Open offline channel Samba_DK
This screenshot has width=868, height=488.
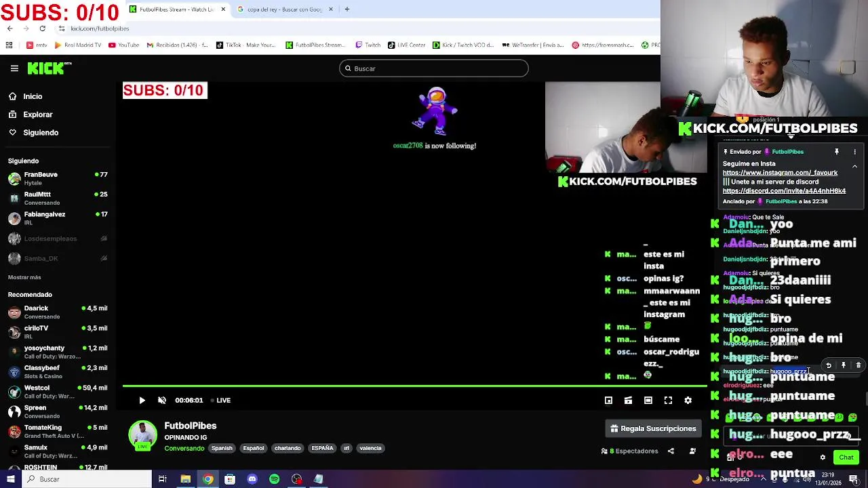[58, 258]
